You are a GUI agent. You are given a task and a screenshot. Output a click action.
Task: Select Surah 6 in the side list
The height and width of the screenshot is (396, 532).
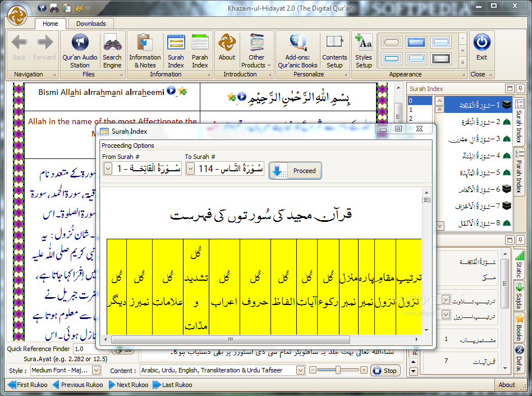tap(478, 189)
